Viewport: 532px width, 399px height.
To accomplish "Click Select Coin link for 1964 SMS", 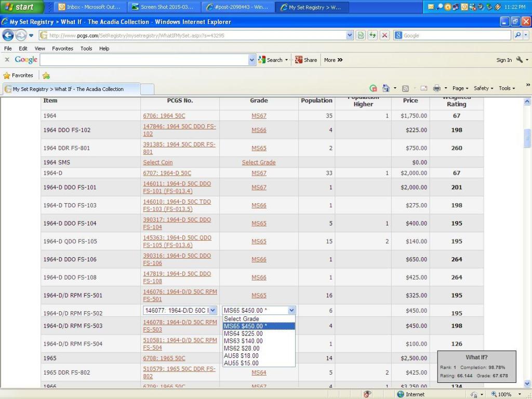I will [x=158, y=163].
